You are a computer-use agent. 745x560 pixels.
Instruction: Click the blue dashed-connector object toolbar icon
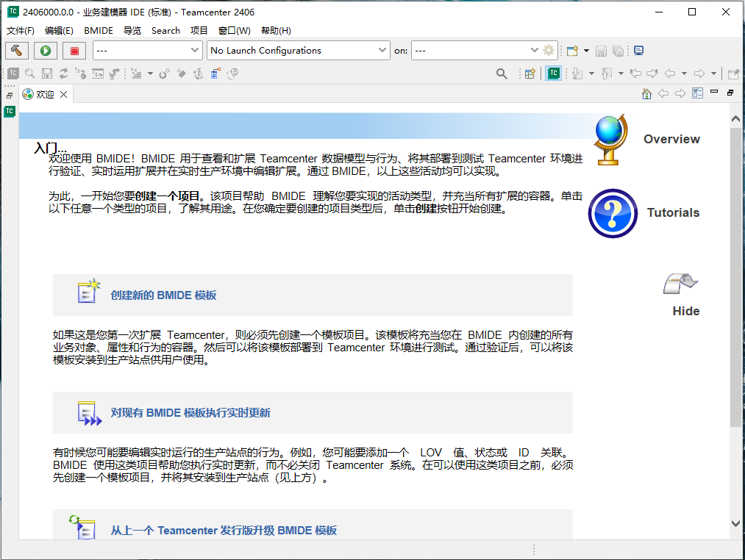pyautogui.click(x=215, y=73)
